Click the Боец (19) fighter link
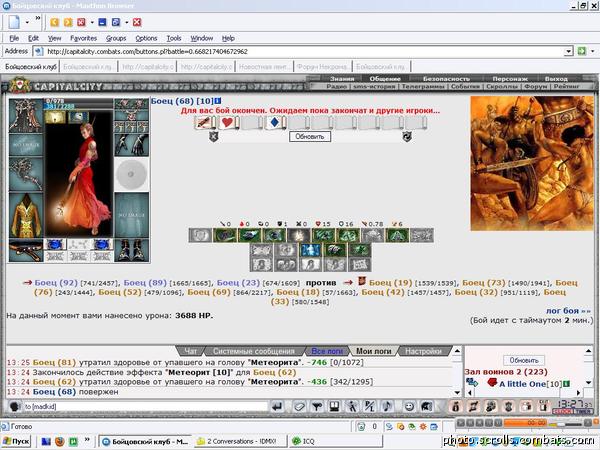 click(390, 283)
